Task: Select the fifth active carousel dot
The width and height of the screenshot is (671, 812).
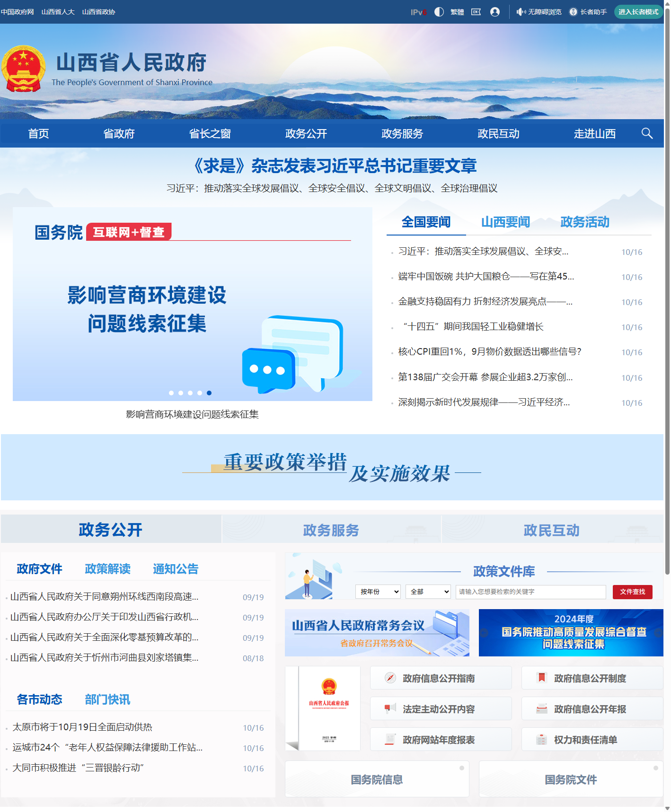Action: coord(209,393)
